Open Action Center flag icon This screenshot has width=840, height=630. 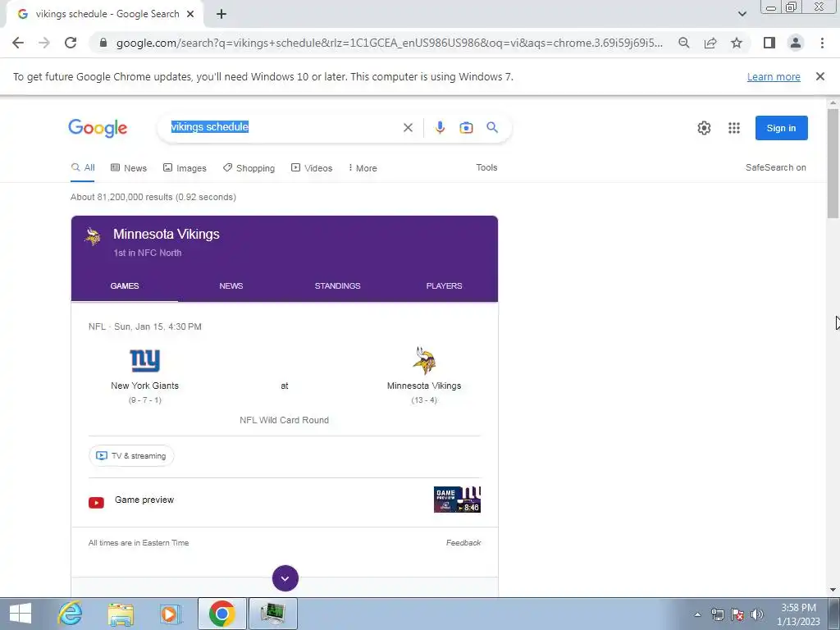[x=737, y=614]
